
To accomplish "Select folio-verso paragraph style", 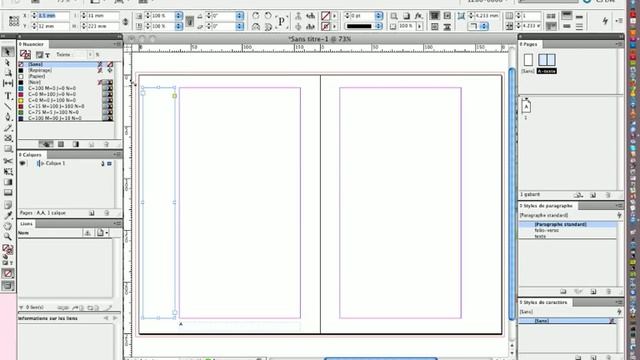I will (568, 230).
